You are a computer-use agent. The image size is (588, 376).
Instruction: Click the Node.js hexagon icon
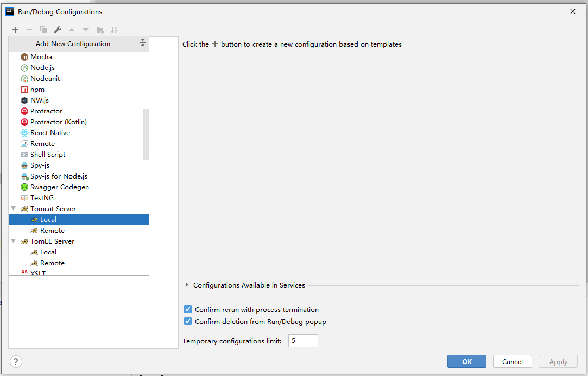[24, 68]
